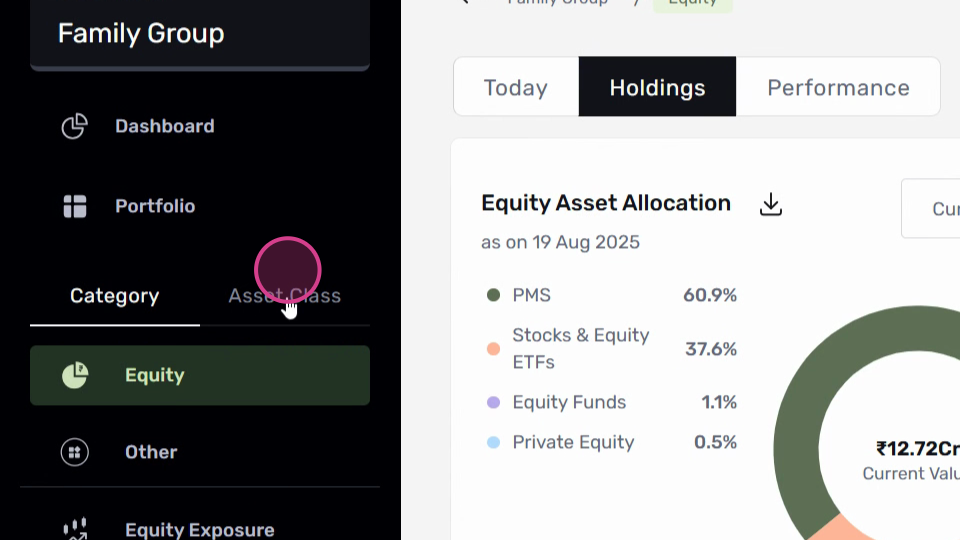
Task: Click the Equity Exposure chart icon
Action: pyautogui.click(x=75, y=530)
